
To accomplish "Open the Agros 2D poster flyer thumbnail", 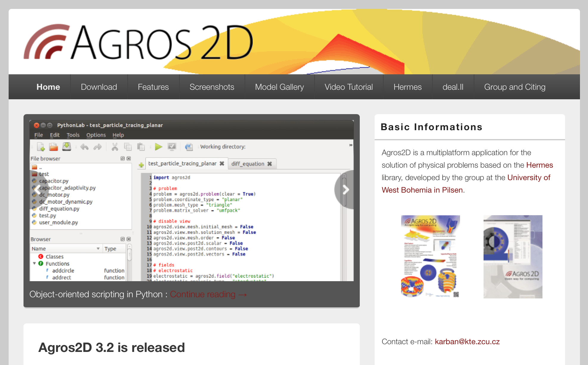I will click(x=430, y=257).
